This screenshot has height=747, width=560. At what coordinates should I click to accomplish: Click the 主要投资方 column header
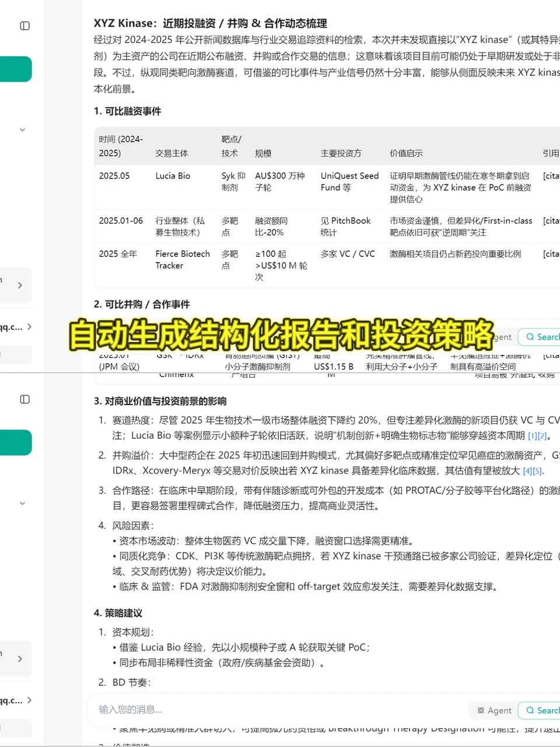point(341,153)
